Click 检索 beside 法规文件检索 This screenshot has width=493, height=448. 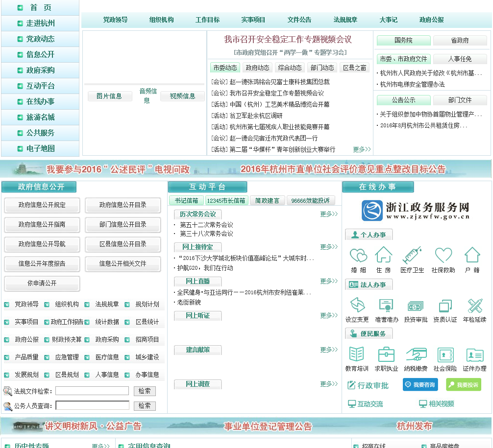(x=145, y=391)
